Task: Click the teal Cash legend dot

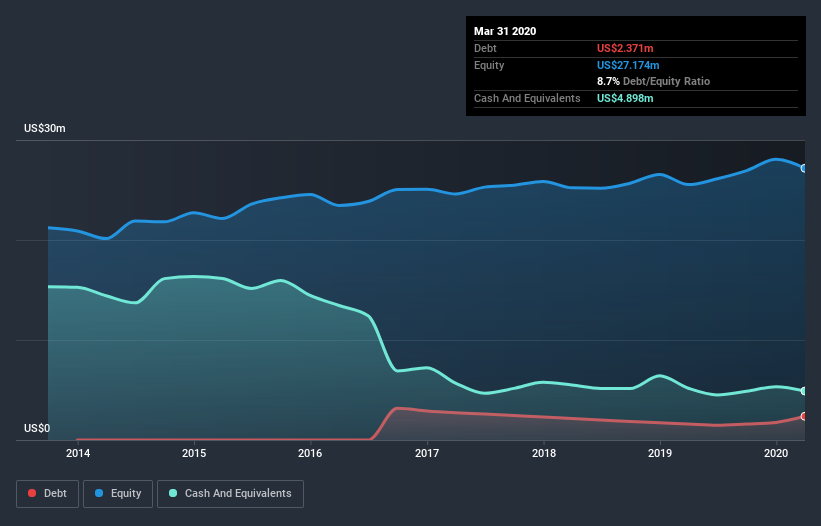Action: point(173,493)
